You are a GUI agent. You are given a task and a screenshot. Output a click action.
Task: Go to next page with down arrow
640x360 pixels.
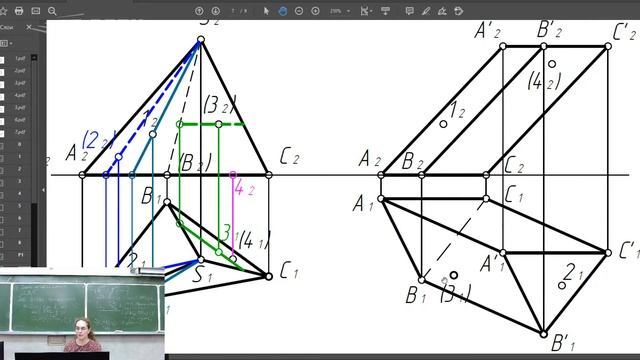[x=216, y=11]
